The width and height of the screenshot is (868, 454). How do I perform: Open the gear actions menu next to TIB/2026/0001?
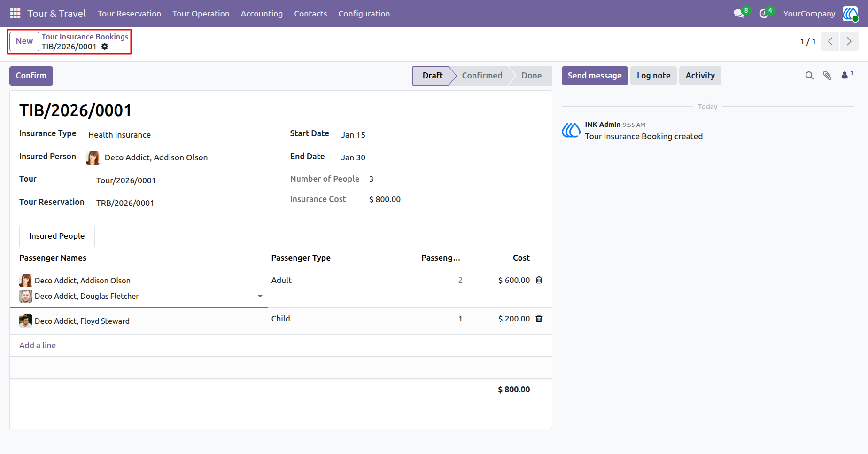[105, 47]
